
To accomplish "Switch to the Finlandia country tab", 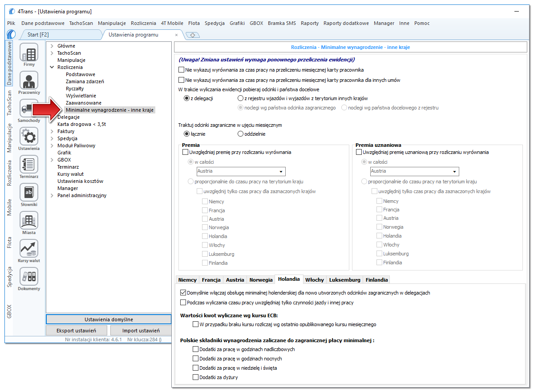I will point(377,280).
